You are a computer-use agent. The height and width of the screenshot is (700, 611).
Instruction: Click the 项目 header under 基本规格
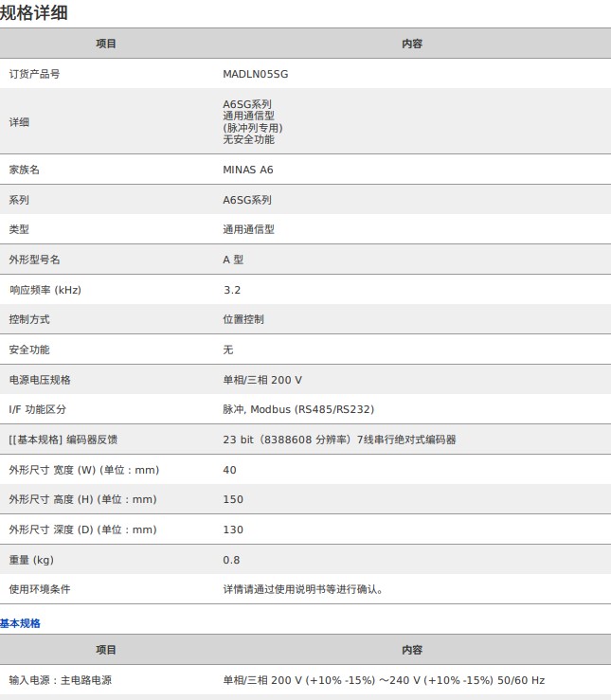click(106, 650)
